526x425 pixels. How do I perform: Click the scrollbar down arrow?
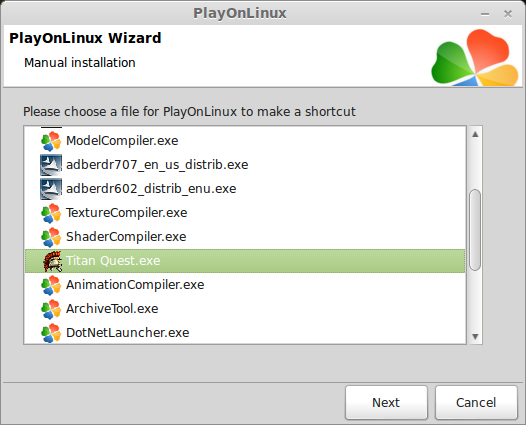click(475, 336)
